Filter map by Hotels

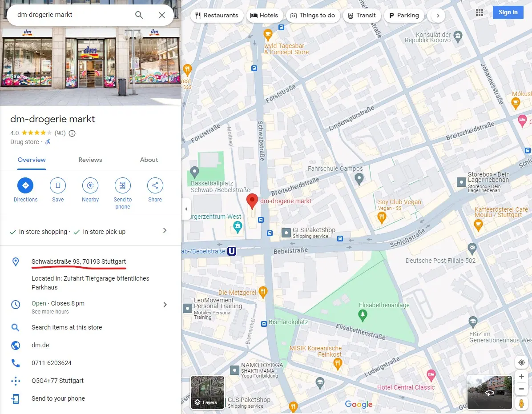pos(264,15)
